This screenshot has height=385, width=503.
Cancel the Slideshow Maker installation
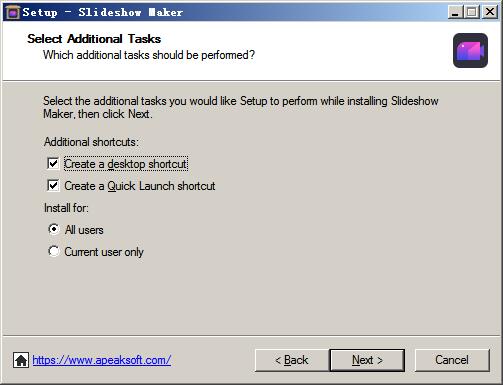[x=452, y=360]
